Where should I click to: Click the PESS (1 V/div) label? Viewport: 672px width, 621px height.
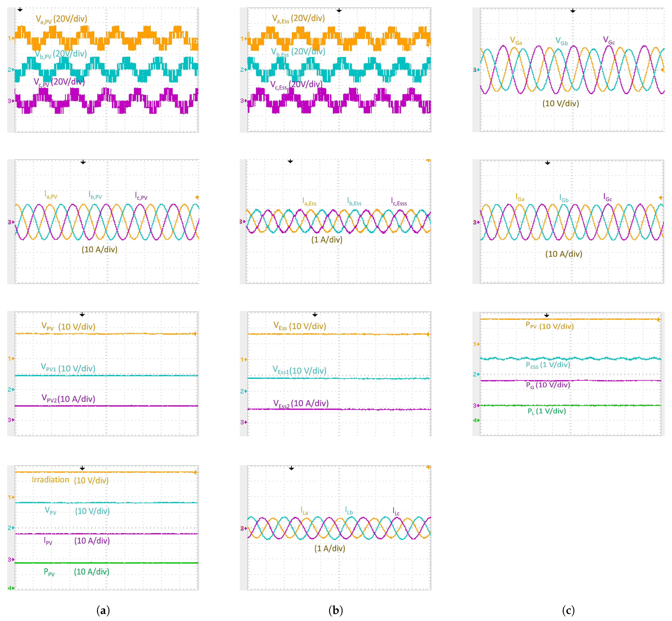point(548,365)
